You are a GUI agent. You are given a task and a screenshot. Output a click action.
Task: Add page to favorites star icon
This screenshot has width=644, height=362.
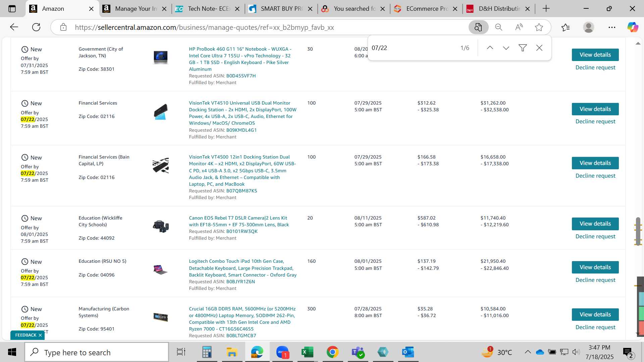(539, 27)
